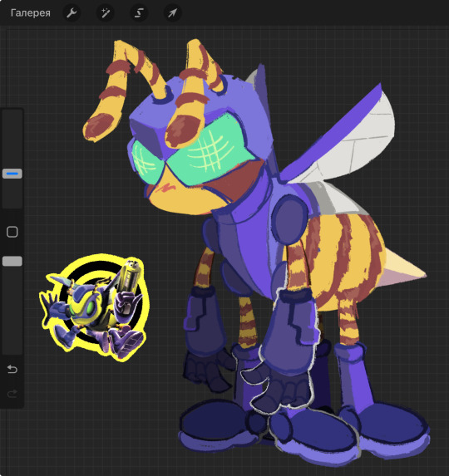Select the small bee reference image

tap(94, 307)
